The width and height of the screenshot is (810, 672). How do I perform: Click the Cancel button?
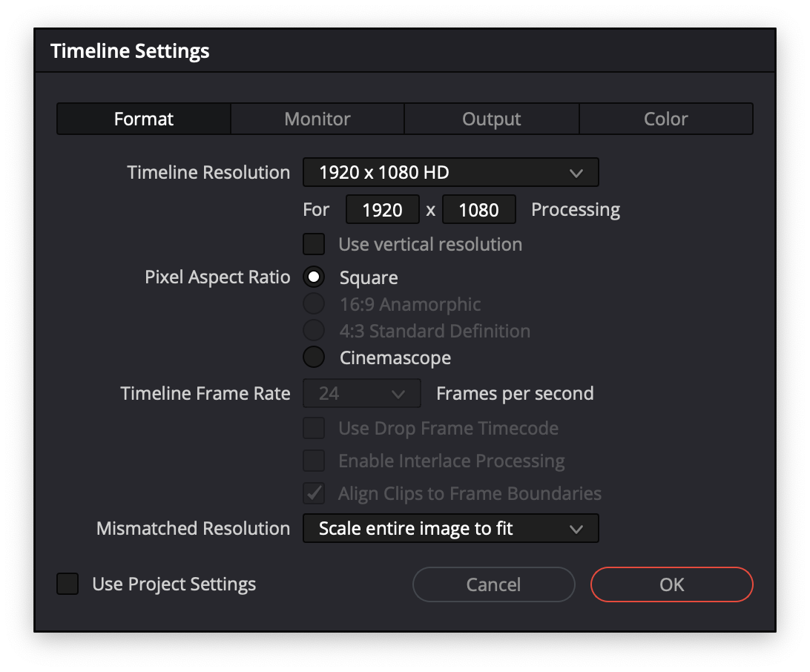click(493, 584)
